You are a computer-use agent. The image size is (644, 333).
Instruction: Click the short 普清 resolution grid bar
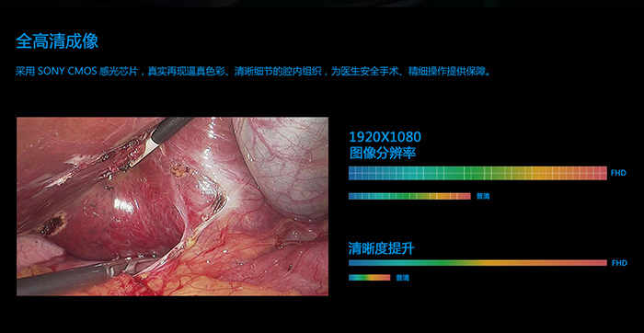point(409,196)
